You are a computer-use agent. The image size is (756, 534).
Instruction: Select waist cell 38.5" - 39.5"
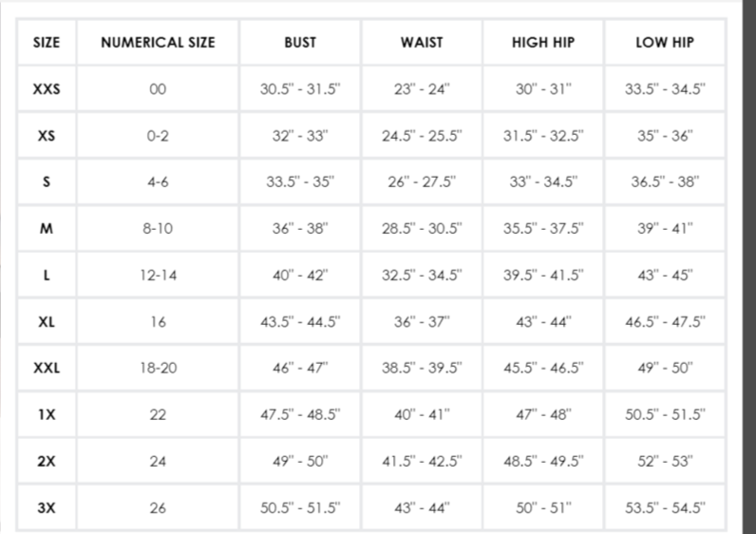(x=422, y=368)
